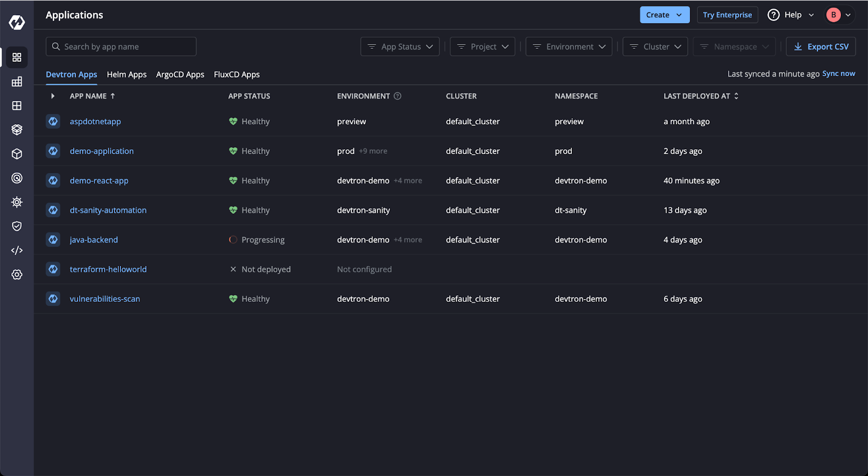Image resolution: width=868 pixels, height=476 pixels.
Task: Click demo-application row app icon
Action: [53, 151]
